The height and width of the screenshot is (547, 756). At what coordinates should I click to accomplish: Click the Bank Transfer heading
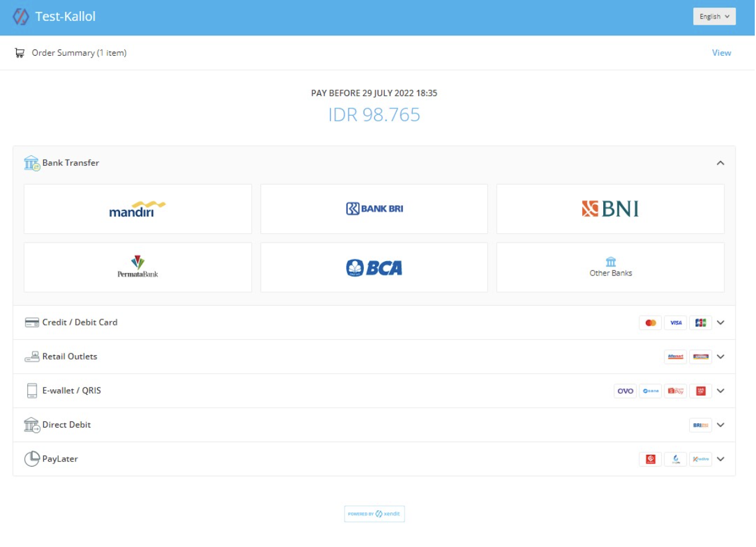point(71,163)
